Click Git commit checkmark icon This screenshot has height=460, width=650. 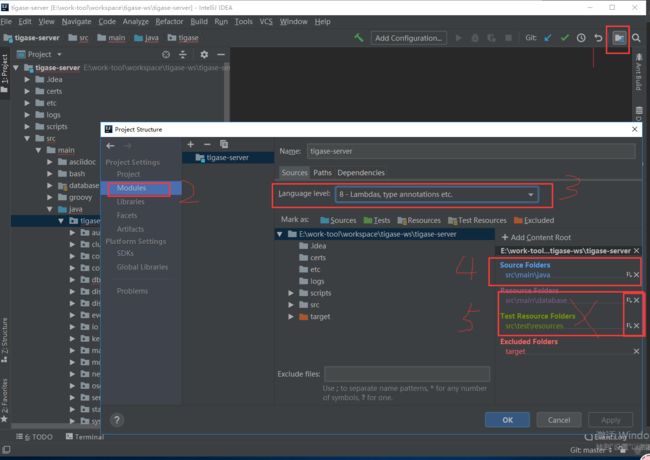point(565,38)
